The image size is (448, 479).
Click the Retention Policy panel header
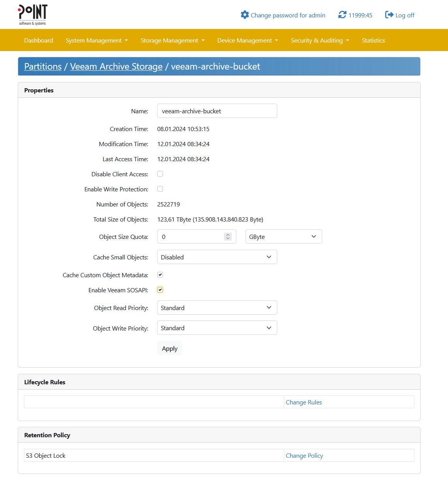pyautogui.click(x=219, y=435)
